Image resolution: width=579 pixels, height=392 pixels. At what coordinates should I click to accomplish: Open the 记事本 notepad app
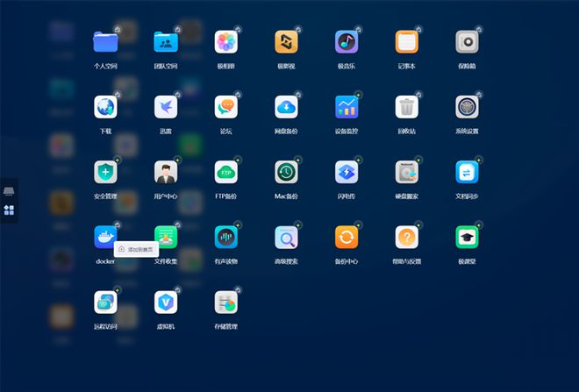[406, 42]
